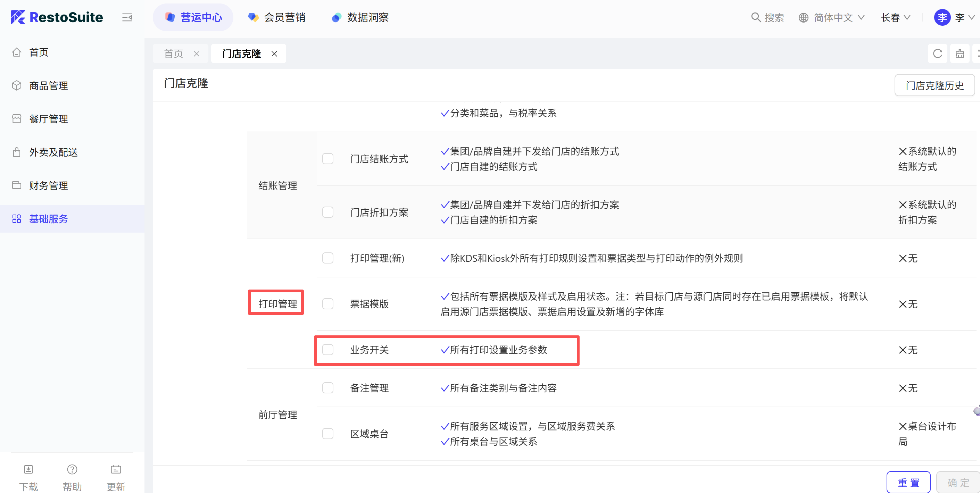
Task: Tick the 业务开关 checkbox
Action: pyautogui.click(x=327, y=350)
